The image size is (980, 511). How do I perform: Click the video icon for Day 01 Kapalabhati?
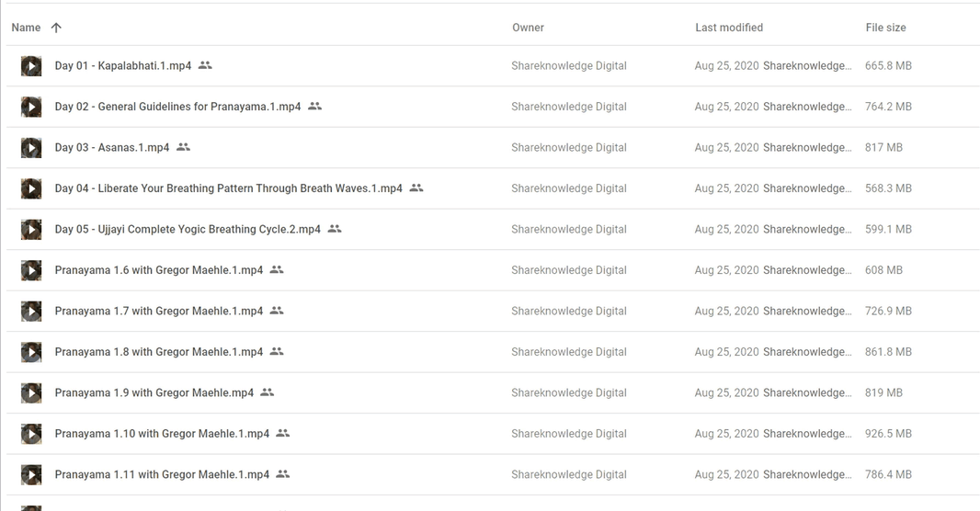pos(31,66)
